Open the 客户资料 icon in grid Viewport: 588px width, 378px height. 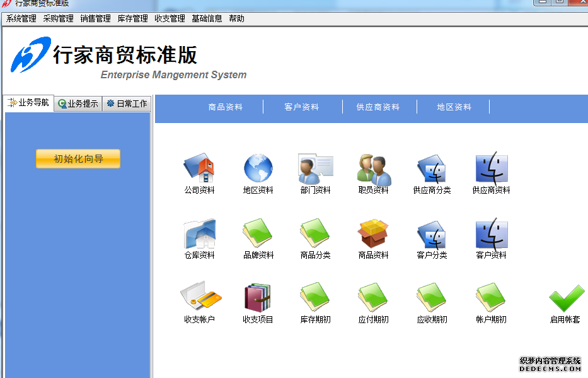pos(491,234)
